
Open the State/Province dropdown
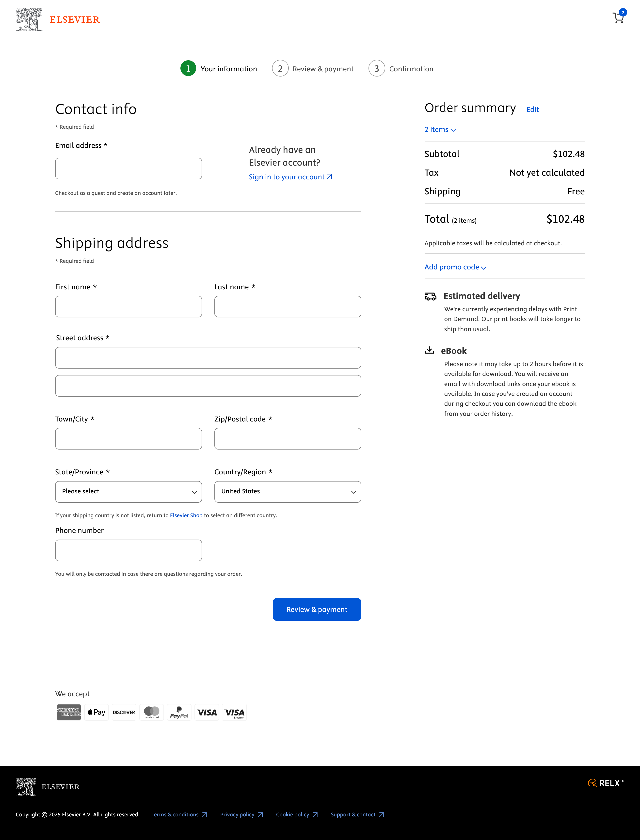pyautogui.click(x=128, y=492)
